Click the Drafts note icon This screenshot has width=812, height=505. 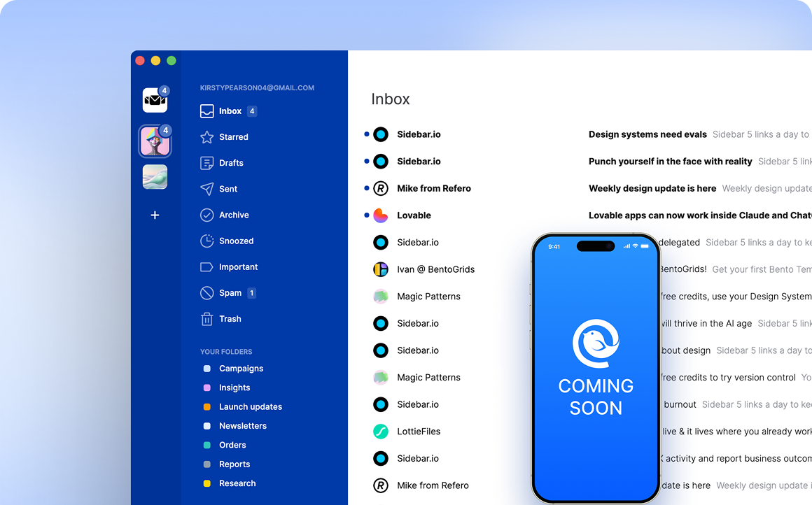point(206,163)
